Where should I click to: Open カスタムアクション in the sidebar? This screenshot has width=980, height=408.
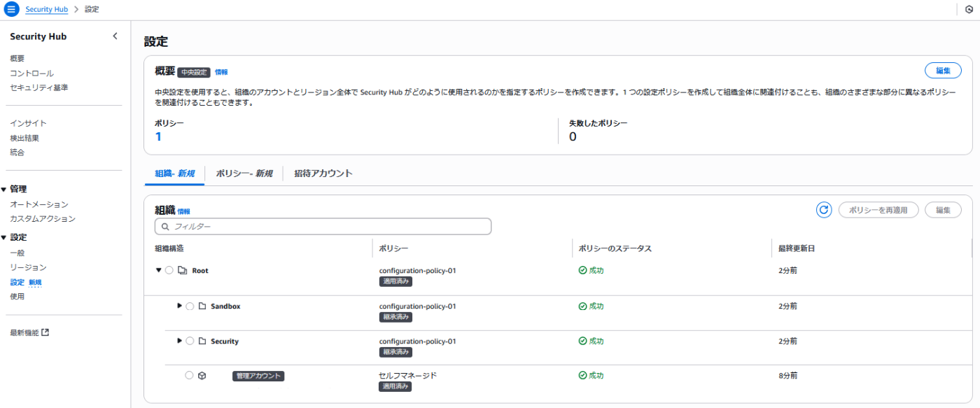coord(43,219)
